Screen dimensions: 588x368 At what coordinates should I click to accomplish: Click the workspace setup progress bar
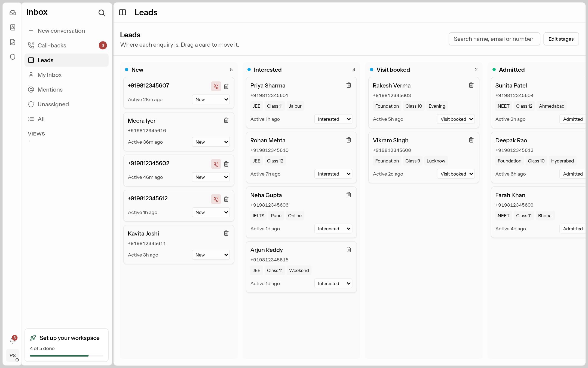[x=67, y=355]
